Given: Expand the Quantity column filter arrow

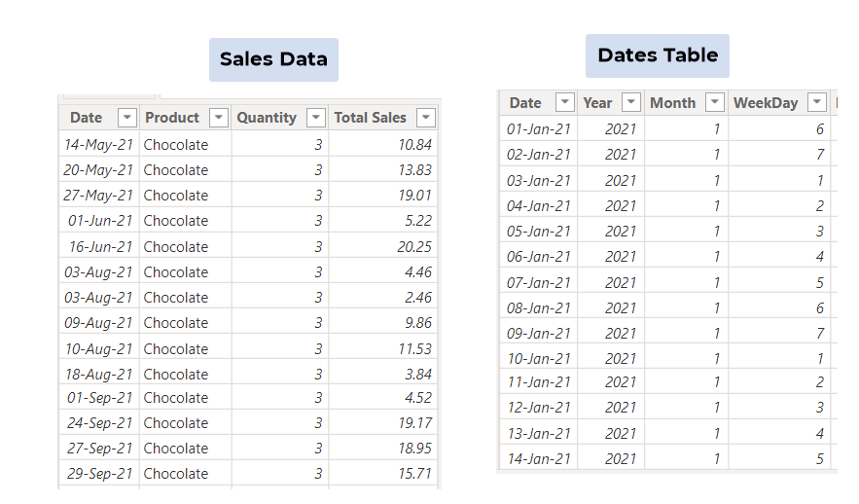Looking at the screenshot, I should (315, 118).
